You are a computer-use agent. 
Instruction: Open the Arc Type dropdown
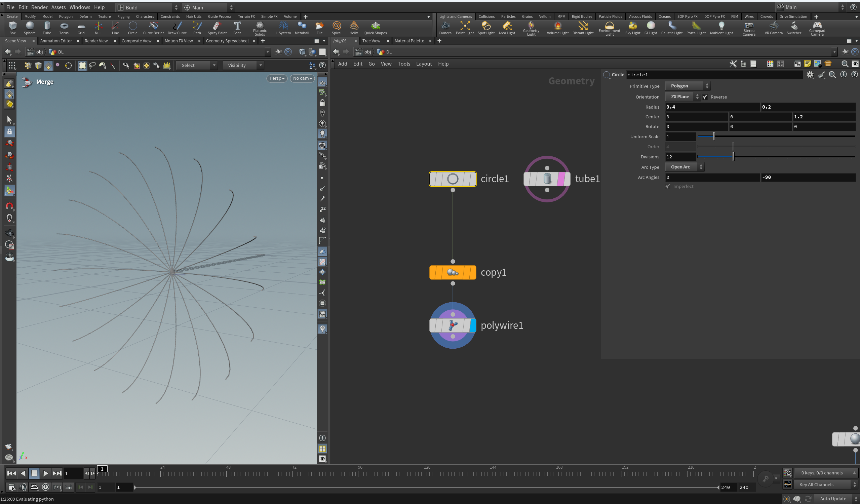coord(684,167)
